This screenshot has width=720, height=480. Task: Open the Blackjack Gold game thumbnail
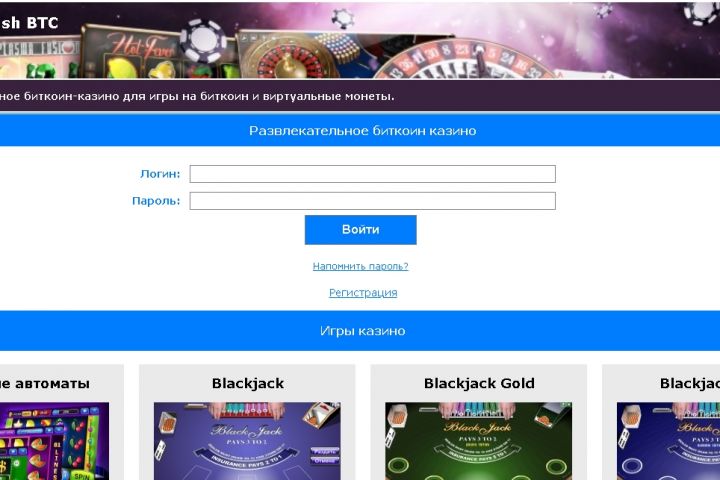pos(478,441)
